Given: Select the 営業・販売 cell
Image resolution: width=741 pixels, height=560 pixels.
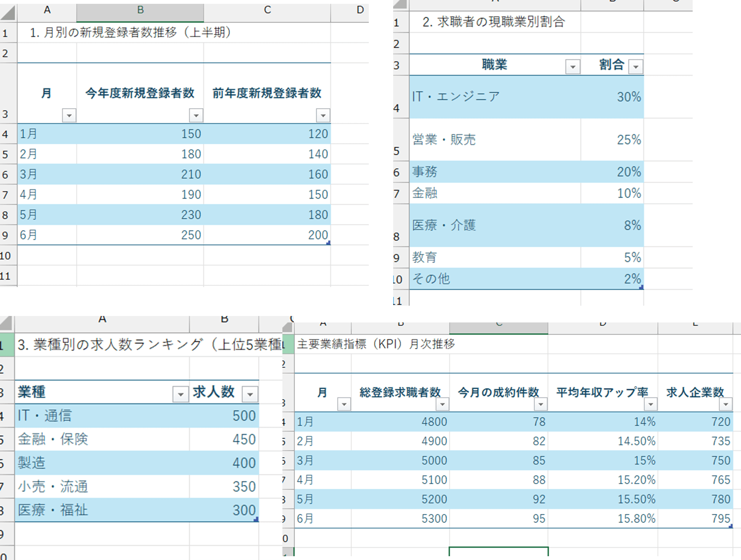Looking at the screenshot, I should point(495,139).
